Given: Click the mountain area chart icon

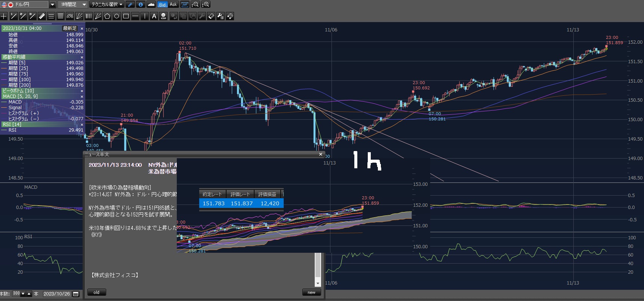Looking at the screenshot, I should pos(151,4).
